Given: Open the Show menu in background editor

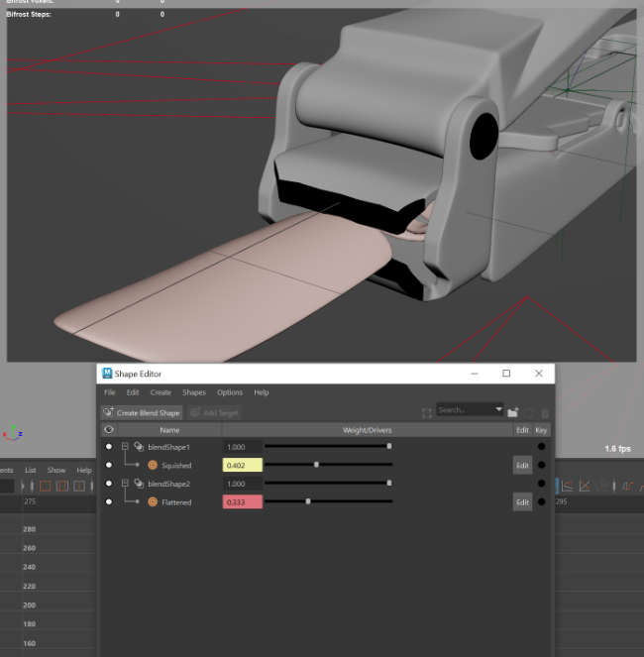Looking at the screenshot, I should point(56,470).
